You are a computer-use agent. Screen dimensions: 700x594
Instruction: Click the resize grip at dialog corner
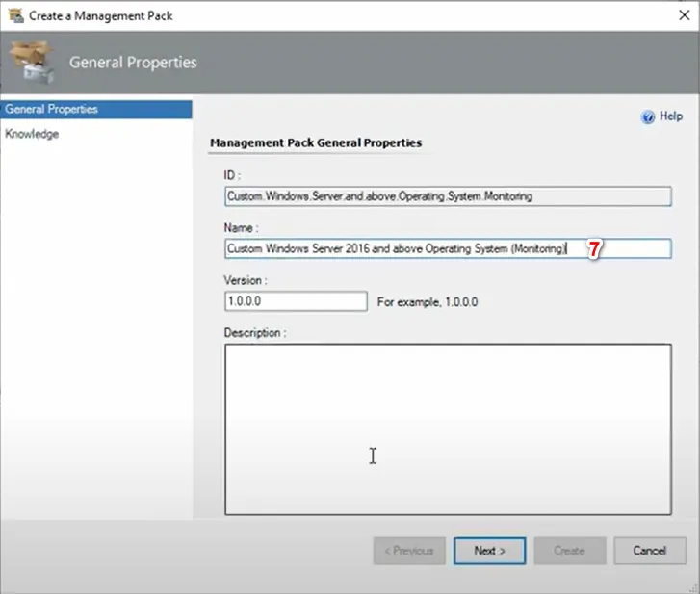(694, 588)
